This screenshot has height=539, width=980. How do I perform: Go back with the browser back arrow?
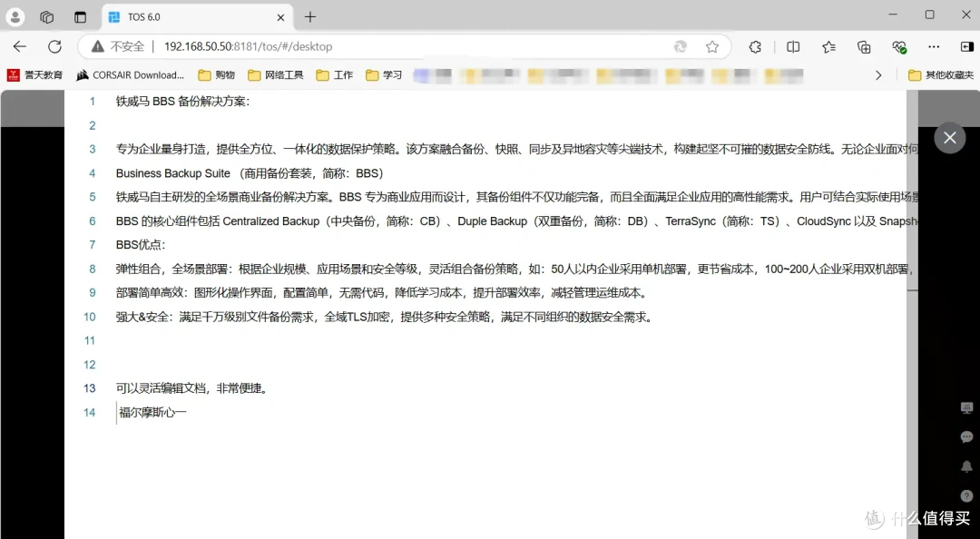(x=20, y=46)
